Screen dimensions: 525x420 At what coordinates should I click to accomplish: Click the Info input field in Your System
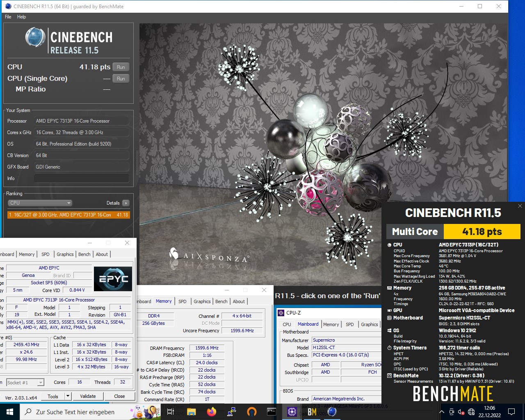(x=82, y=178)
